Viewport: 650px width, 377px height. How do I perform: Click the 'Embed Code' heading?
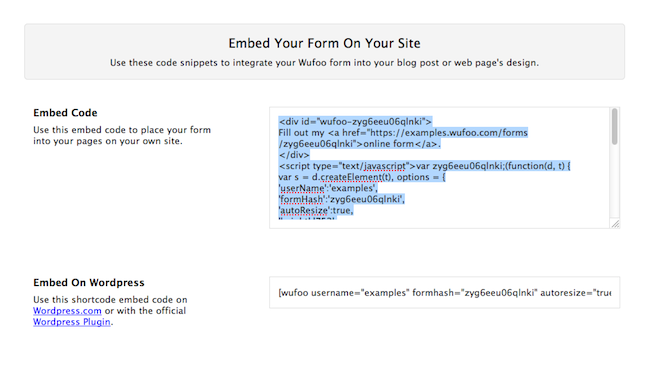click(x=65, y=113)
